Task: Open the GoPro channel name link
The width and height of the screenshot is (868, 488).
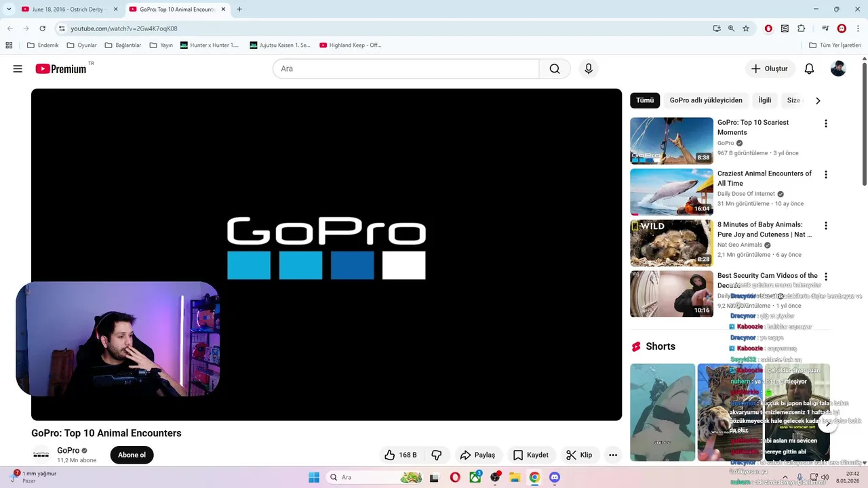Action: (x=68, y=451)
